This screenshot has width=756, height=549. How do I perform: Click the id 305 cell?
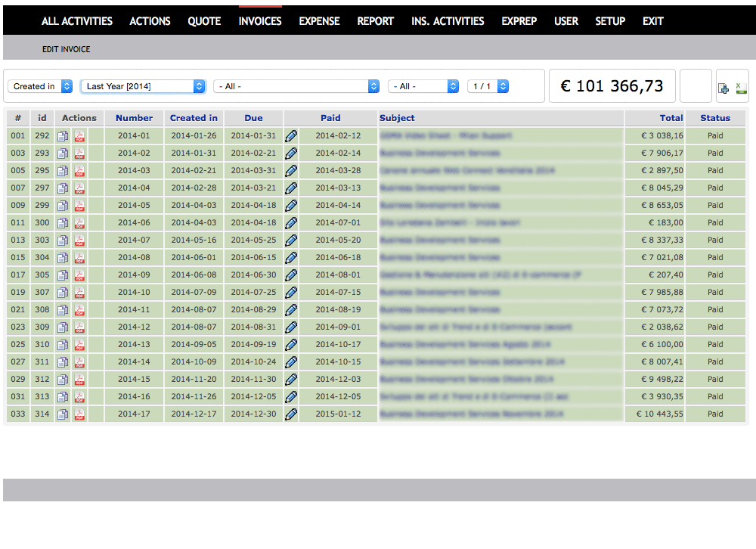[42, 275]
